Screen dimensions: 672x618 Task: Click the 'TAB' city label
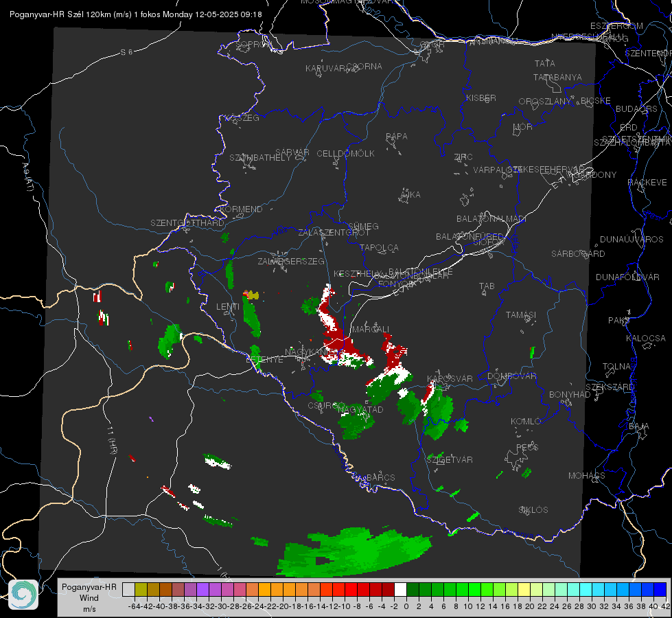point(487,286)
